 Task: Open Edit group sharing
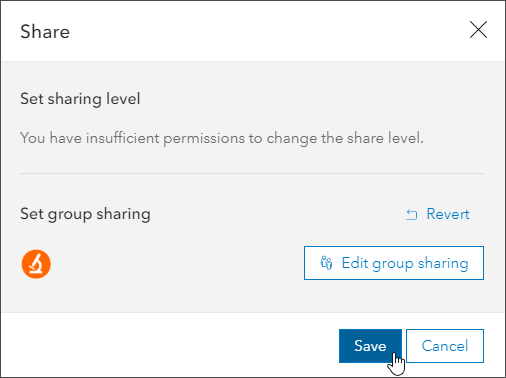[394, 263]
